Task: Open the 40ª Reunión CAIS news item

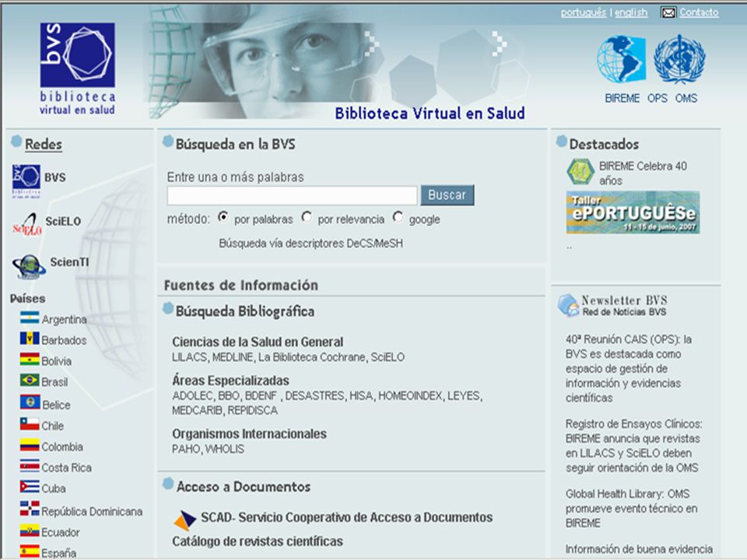Action: click(629, 369)
